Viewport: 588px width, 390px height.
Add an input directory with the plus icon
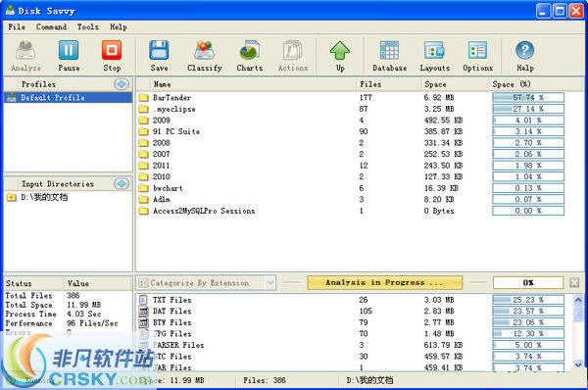pyautogui.click(x=122, y=184)
